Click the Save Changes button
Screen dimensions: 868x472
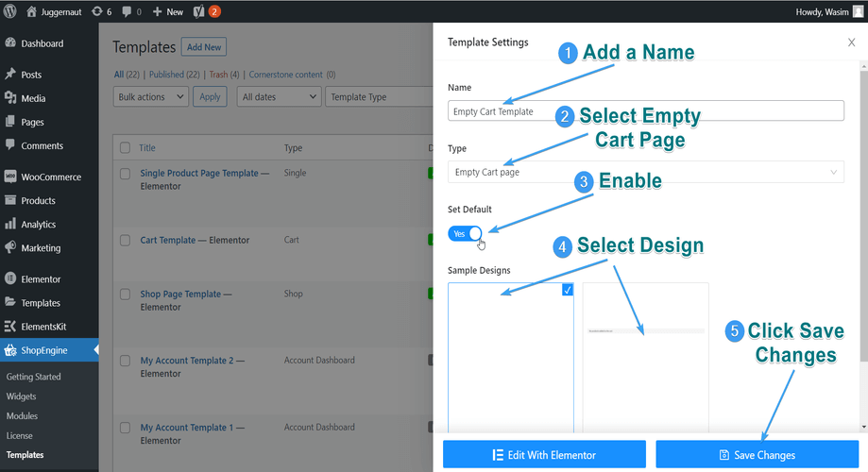pos(757,455)
